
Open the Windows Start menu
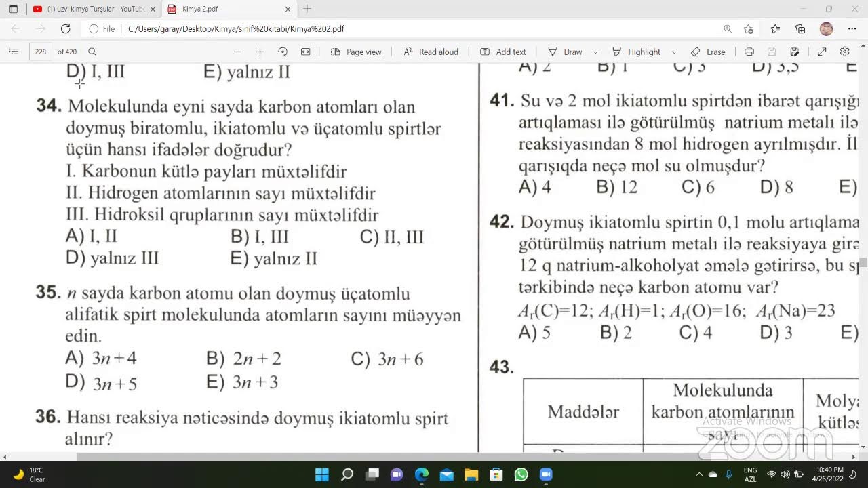click(x=322, y=474)
